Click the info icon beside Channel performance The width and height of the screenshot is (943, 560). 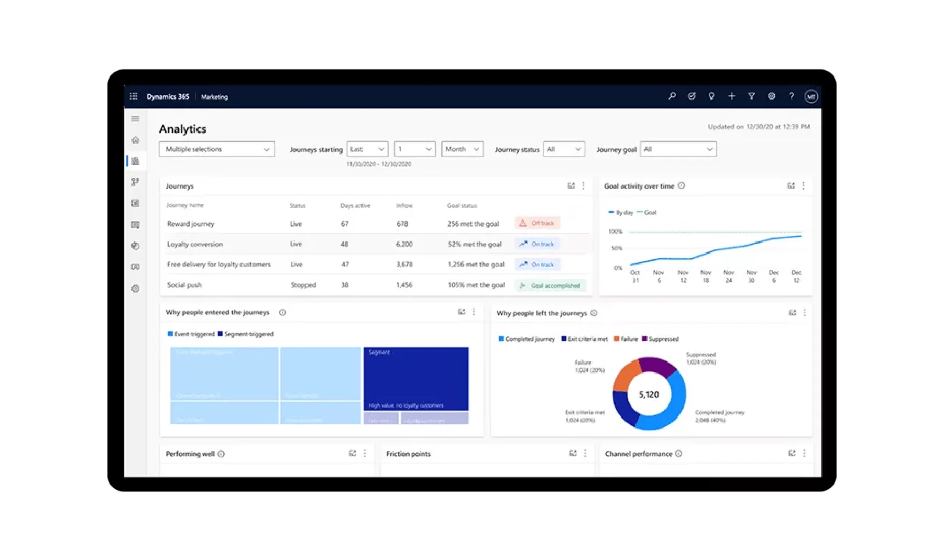pyautogui.click(x=679, y=453)
